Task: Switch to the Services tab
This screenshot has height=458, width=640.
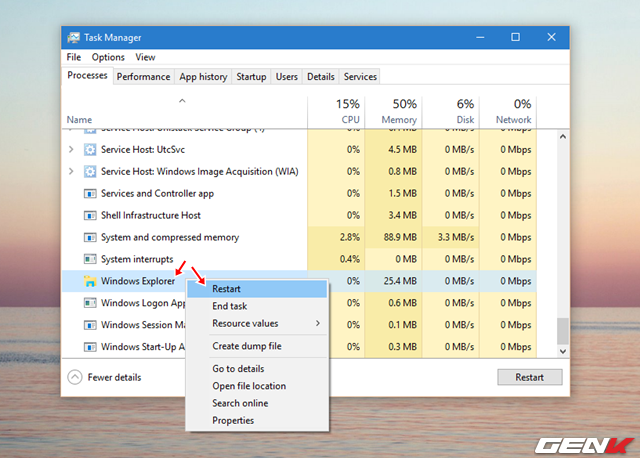Action: click(x=360, y=77)
